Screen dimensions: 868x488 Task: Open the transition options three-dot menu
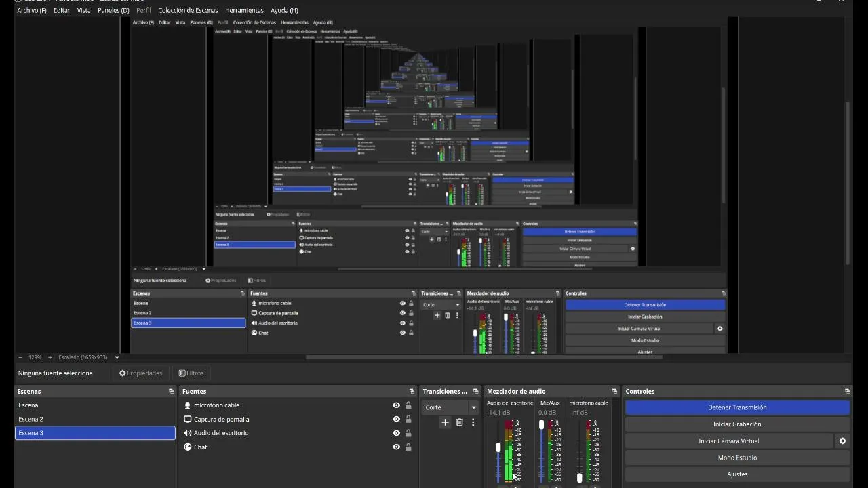[473, 422]
